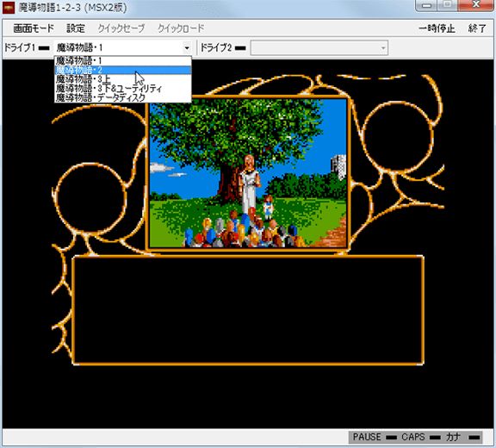Pause emulation with 一時停止
This screenshot has height=448, width=496.
coord(437,28)
